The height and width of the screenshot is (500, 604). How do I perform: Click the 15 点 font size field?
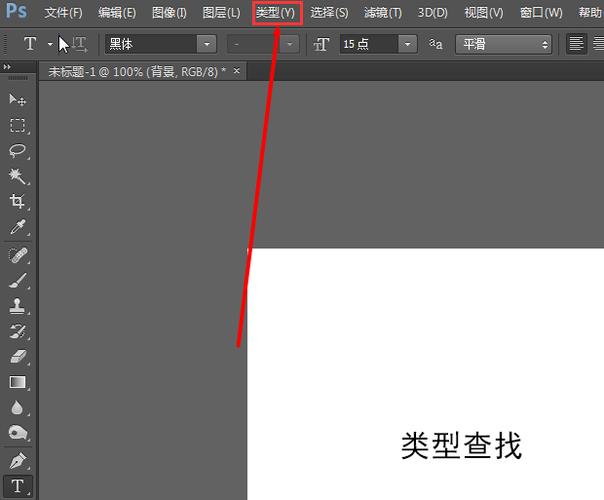(369, 44)
